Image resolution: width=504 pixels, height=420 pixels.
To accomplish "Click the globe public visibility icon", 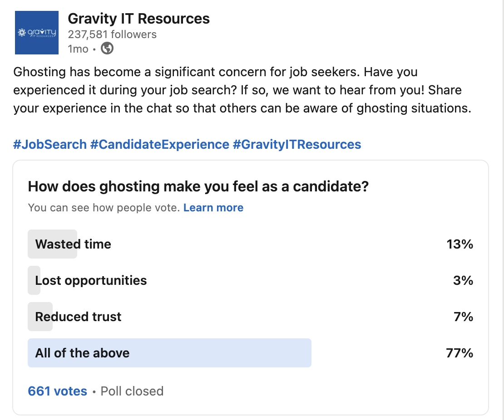I will point(107,49).
